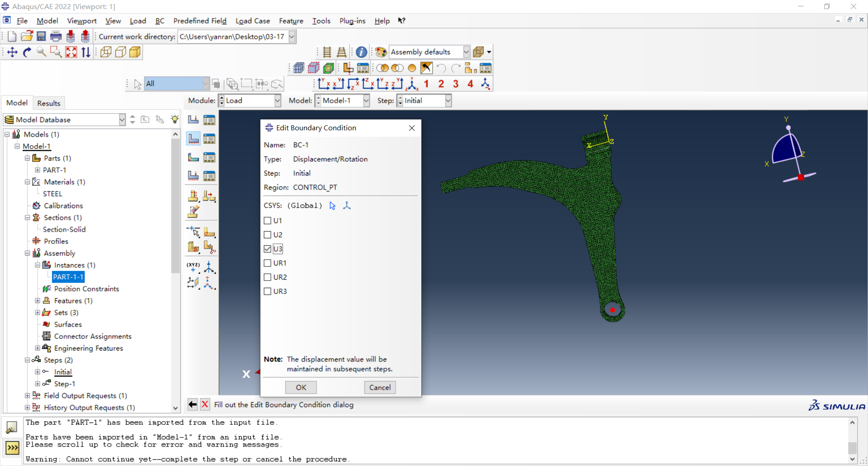Switch to wireframe render style
This screenshot has width=868, height=466.
coord(106,52)
